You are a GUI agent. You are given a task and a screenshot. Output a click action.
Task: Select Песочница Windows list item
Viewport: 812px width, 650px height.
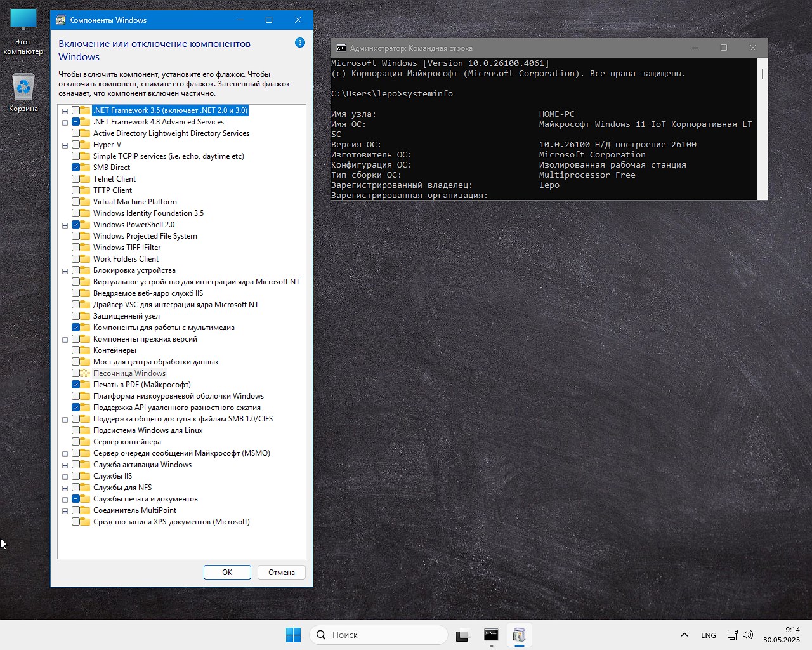click(129, 373)
